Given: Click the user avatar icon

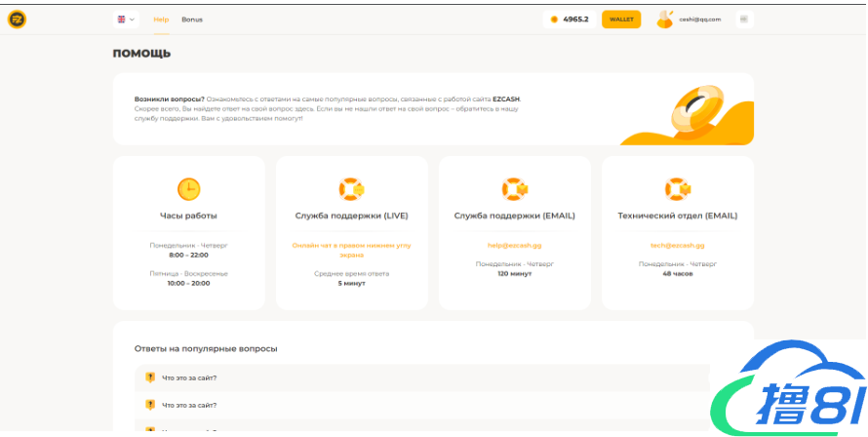Looking at the screenshot, I should point(665,20).
